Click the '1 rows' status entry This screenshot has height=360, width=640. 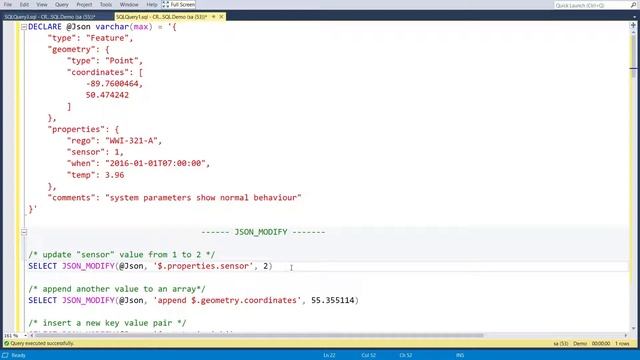pyautogui.click(x=622, y=344)
